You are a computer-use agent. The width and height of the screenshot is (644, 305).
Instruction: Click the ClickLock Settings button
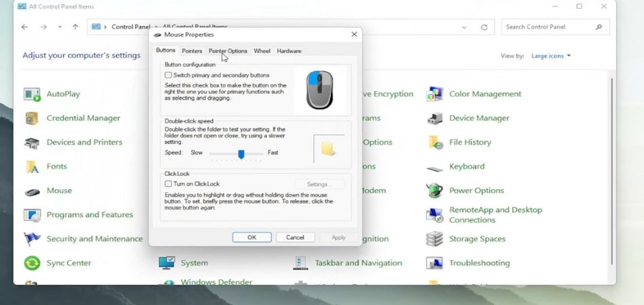tap(319, 184)
